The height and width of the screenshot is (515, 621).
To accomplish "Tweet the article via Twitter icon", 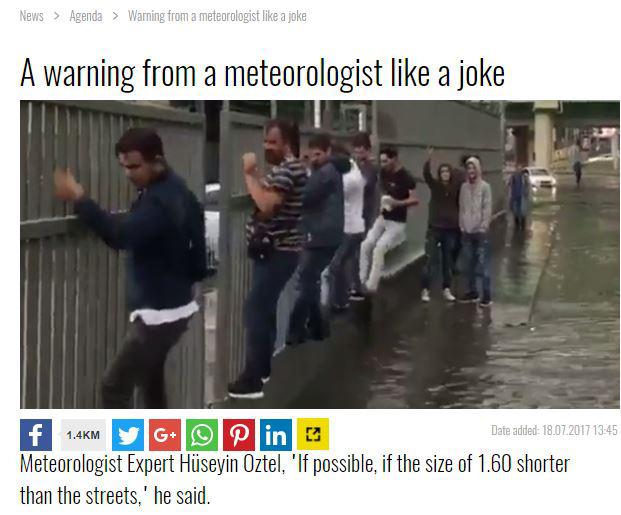I will click(128, 435).
